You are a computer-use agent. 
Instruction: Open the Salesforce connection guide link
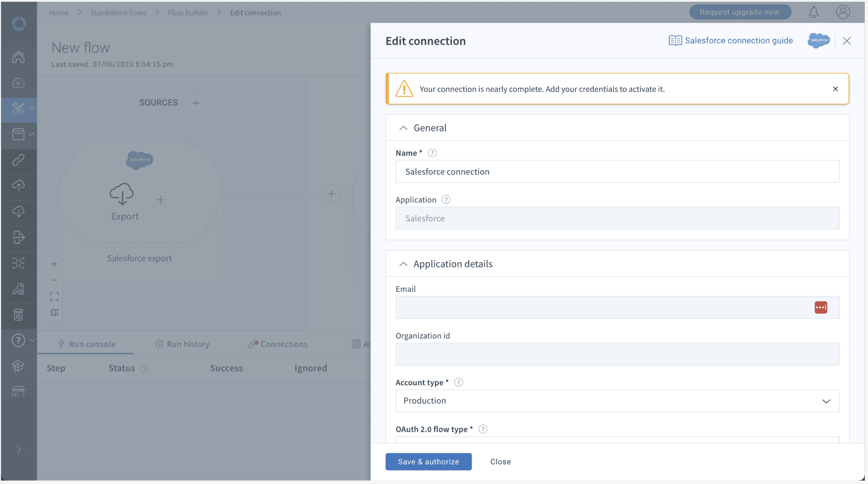pyautogui.click(x=730, y=40)
